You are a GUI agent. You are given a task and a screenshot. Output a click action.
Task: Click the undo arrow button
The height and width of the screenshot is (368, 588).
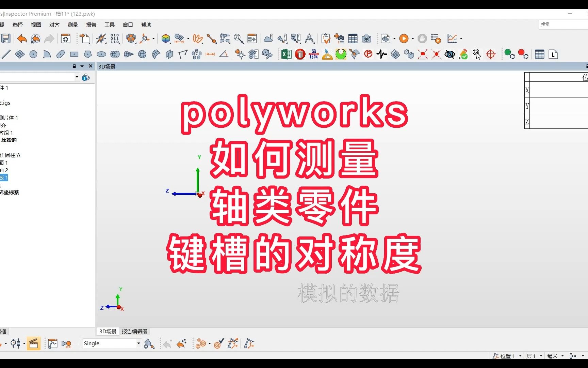[22, 39]
